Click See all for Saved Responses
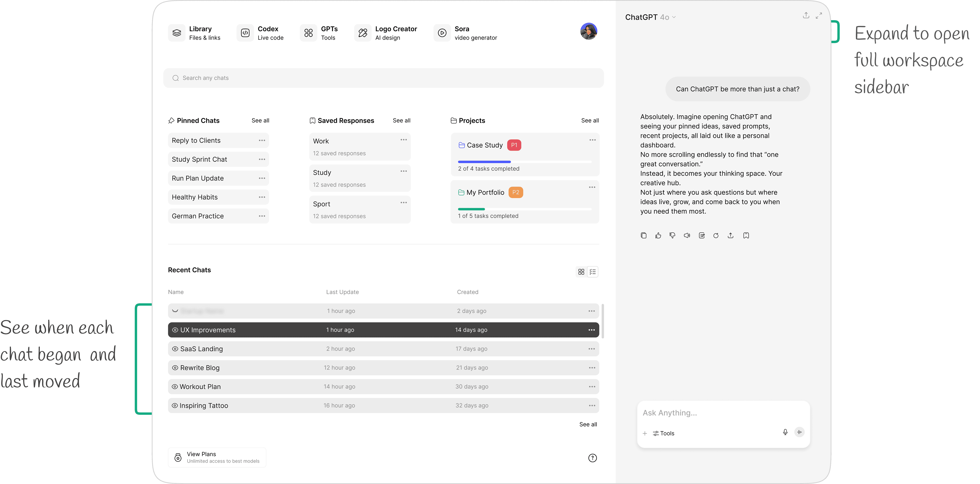The image size is (980, 484). point(401,120)
